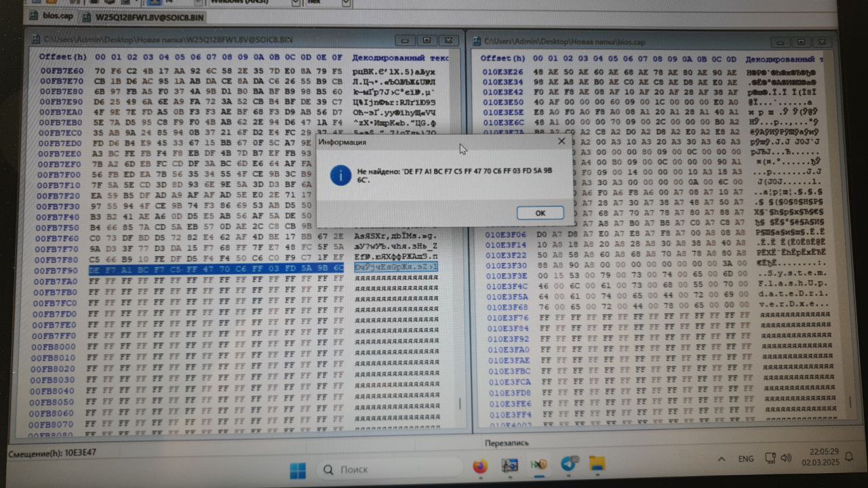The image size is (868, 488).
Task: Click the Offset(h) header in SOIC8.BIN window
Action: [x=62, y=57]
